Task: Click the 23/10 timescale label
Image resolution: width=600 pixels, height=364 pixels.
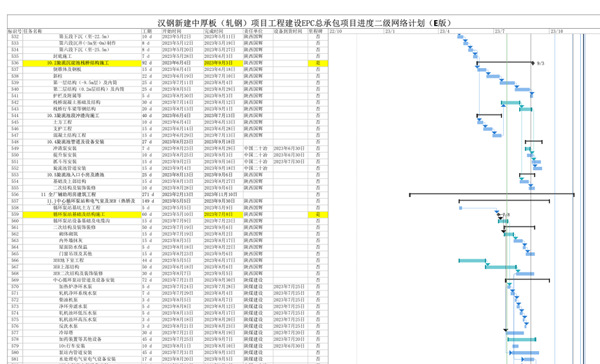Action: coord(557,31)
